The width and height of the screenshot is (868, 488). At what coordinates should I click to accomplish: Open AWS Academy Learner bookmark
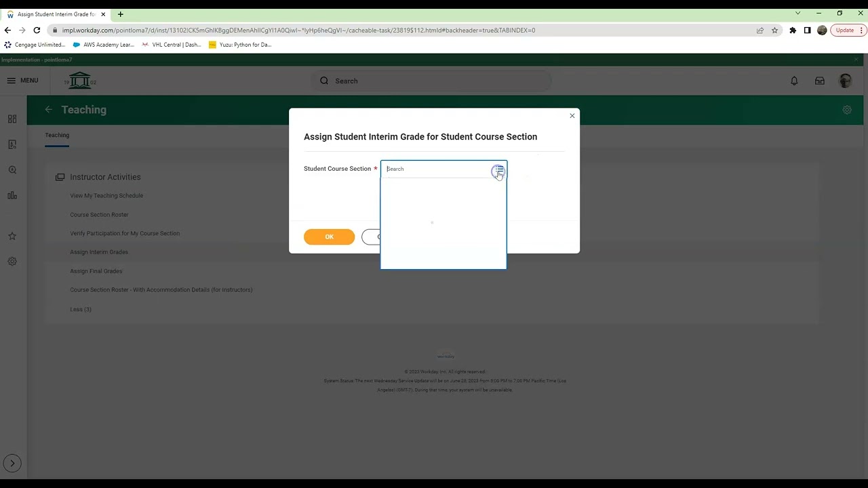coord(104,45)
